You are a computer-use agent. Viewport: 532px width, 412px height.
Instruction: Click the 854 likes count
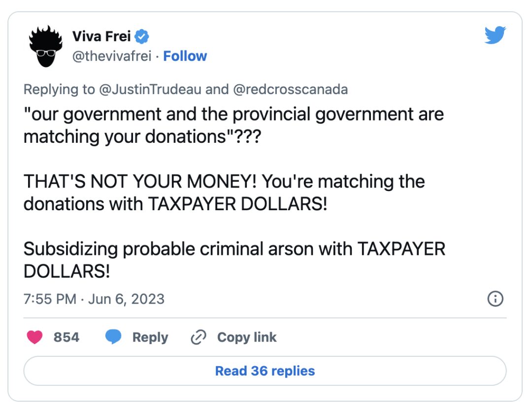66,337
